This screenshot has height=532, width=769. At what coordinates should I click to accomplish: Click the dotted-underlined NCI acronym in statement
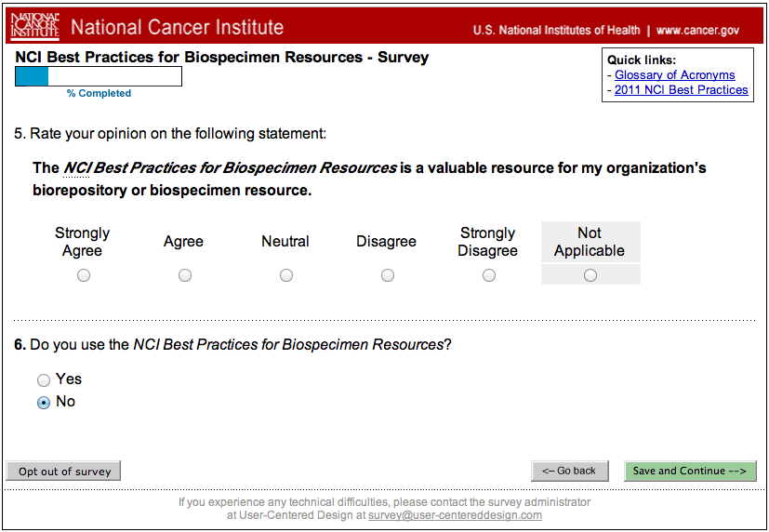(x=76, y=168)
